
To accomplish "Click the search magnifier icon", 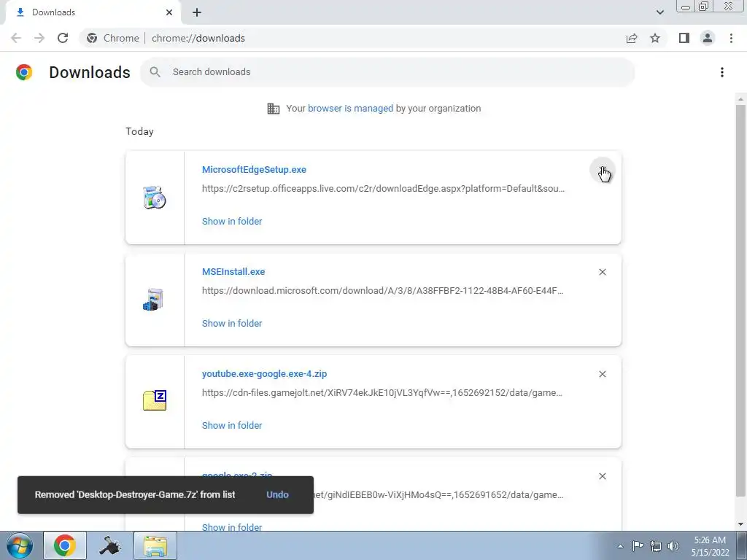I will click(155, 72).
